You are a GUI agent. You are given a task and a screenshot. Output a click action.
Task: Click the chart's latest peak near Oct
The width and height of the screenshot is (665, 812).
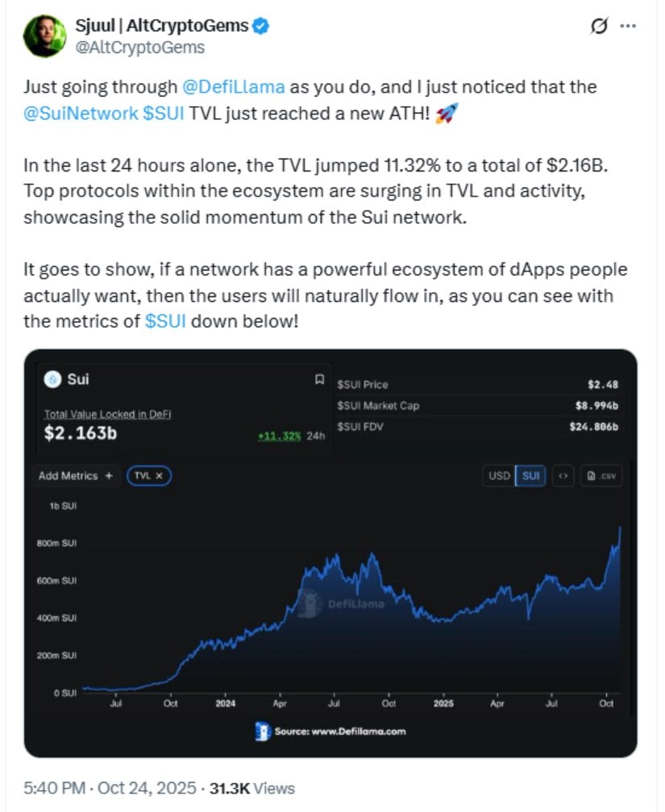point(620,528)
